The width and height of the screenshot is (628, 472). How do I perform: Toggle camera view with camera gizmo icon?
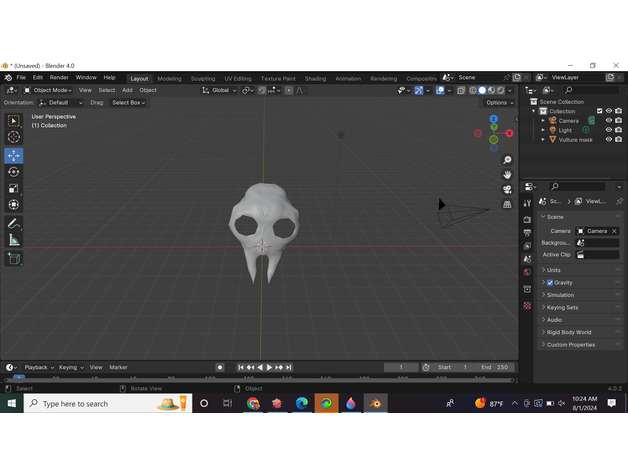[508, 189]
